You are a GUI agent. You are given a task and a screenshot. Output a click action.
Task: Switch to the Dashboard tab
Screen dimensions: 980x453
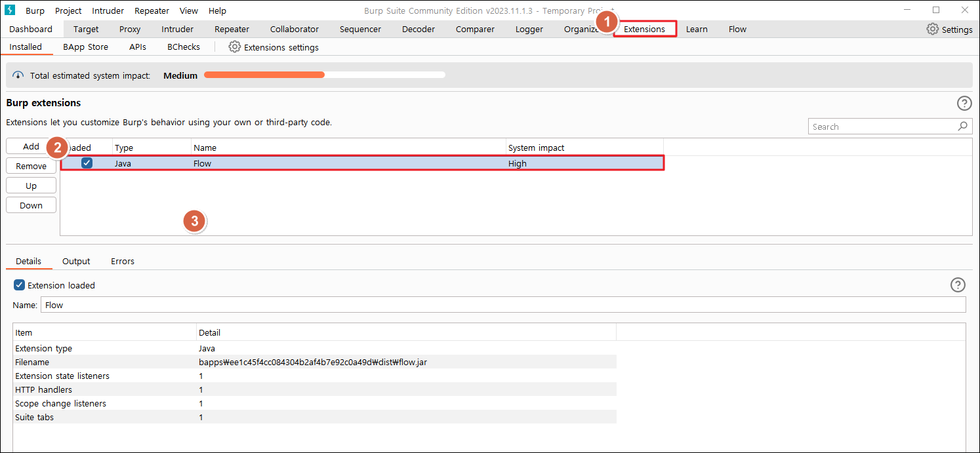click(31, 29)
